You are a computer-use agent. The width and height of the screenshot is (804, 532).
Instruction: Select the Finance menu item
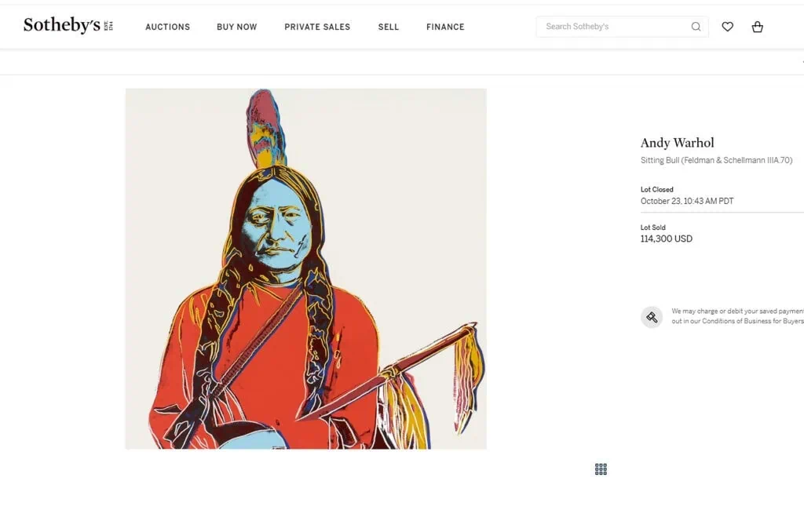(x=446, y=27)
